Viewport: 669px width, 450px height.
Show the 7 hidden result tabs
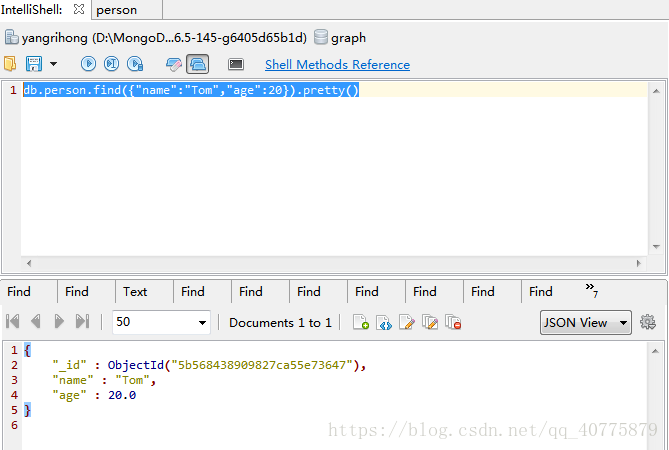pos(592,290)
